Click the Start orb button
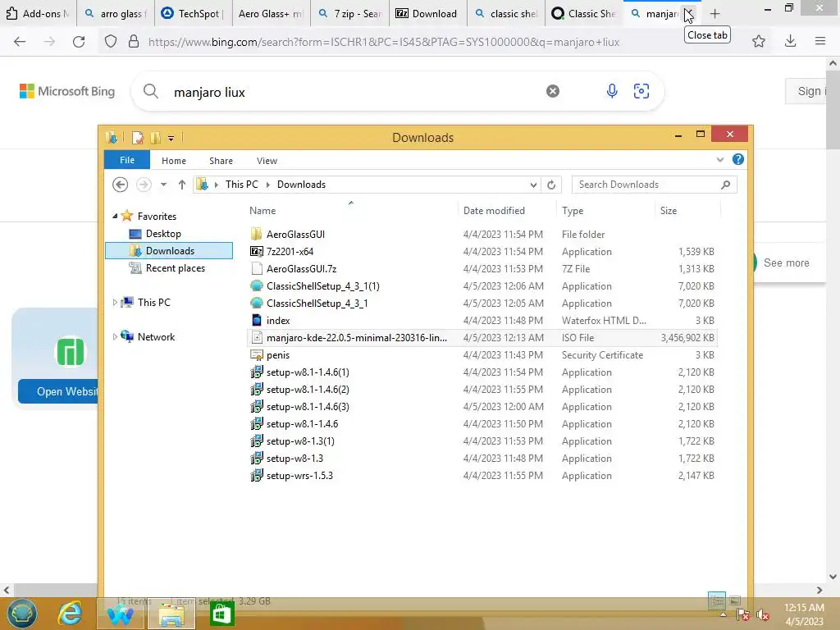This screenshot has width=840, height=630. coord(21,614)
